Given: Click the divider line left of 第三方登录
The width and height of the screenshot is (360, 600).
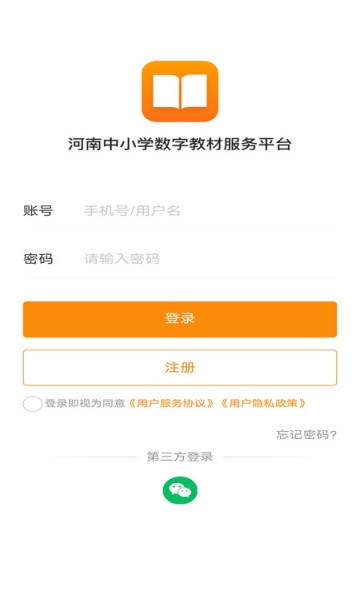Looking at the screenshot, I should [x=92, y=457].
